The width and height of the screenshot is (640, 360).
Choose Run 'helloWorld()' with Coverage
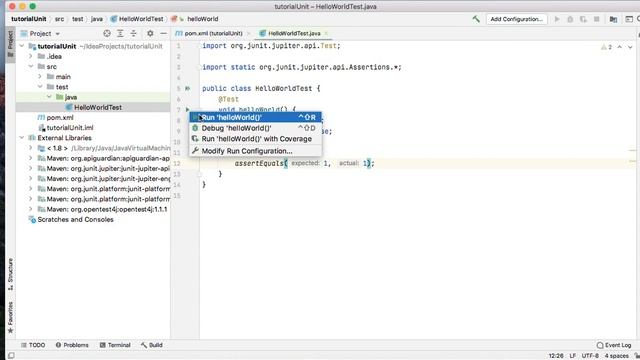(255, 139)
